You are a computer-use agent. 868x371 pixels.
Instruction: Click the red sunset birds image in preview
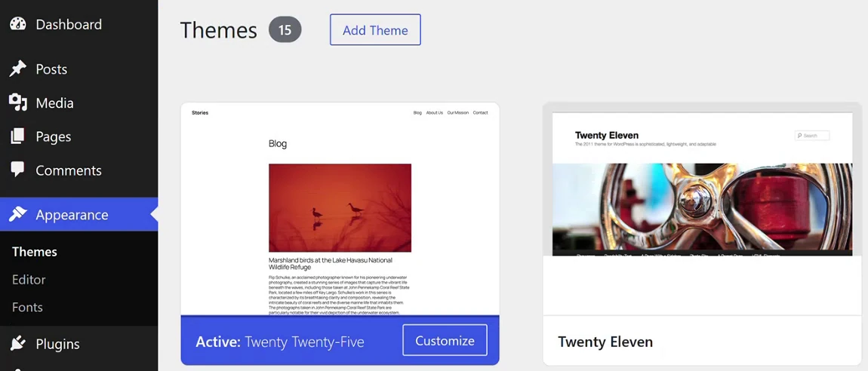pyautogui.click(x=340, y=208)
